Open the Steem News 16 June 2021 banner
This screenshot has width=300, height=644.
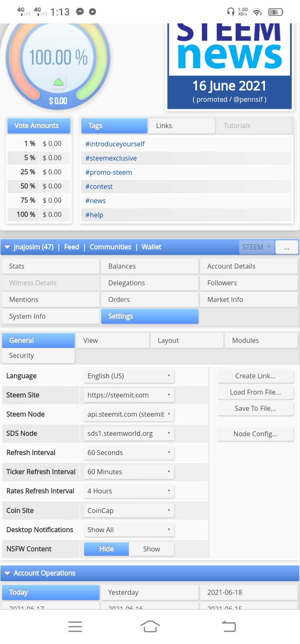[x=229, y=66]
